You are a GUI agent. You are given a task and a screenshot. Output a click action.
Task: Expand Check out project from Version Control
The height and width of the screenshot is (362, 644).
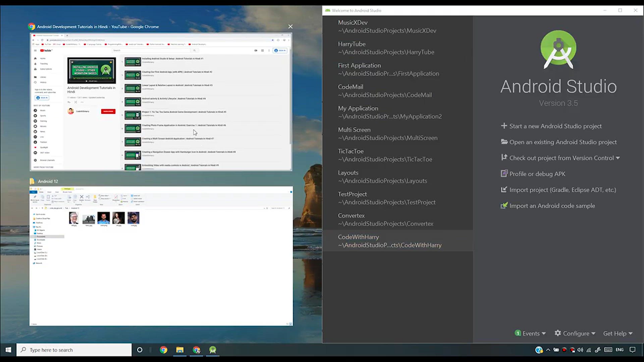[560, 158]
